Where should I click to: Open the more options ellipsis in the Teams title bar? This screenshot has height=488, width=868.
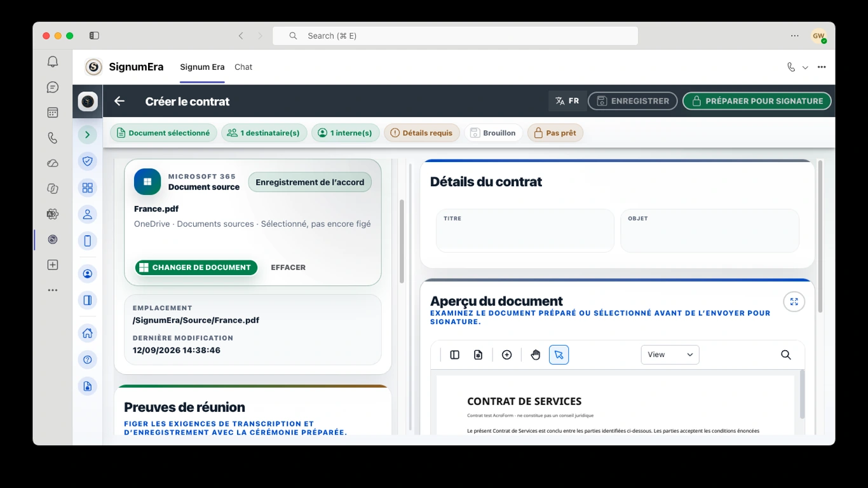point(795,36)
